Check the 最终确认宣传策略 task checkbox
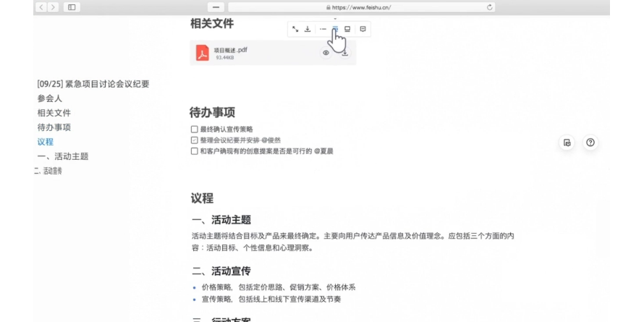 (194, 130)
